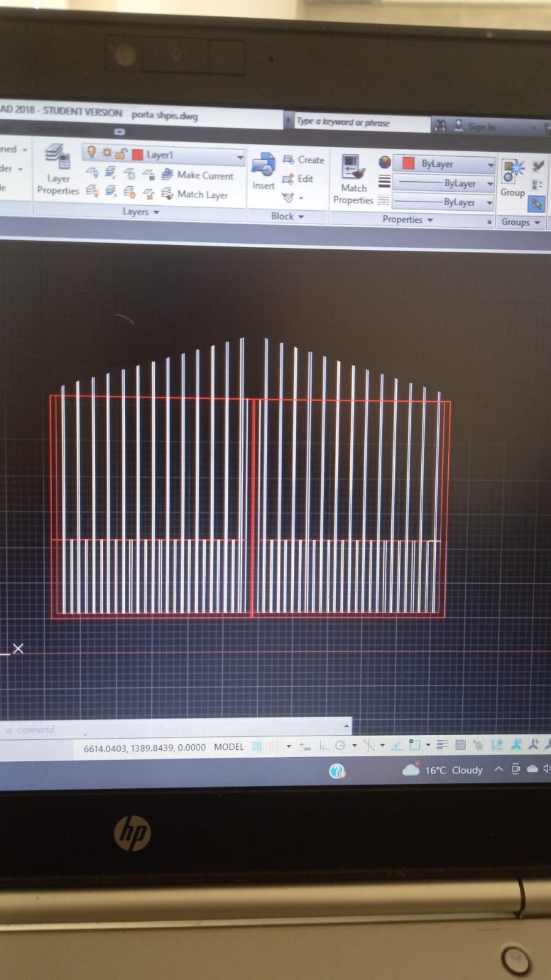Screen dimensions: 551x980
Task: Click the Group tool icon
Action: [513, 178]
